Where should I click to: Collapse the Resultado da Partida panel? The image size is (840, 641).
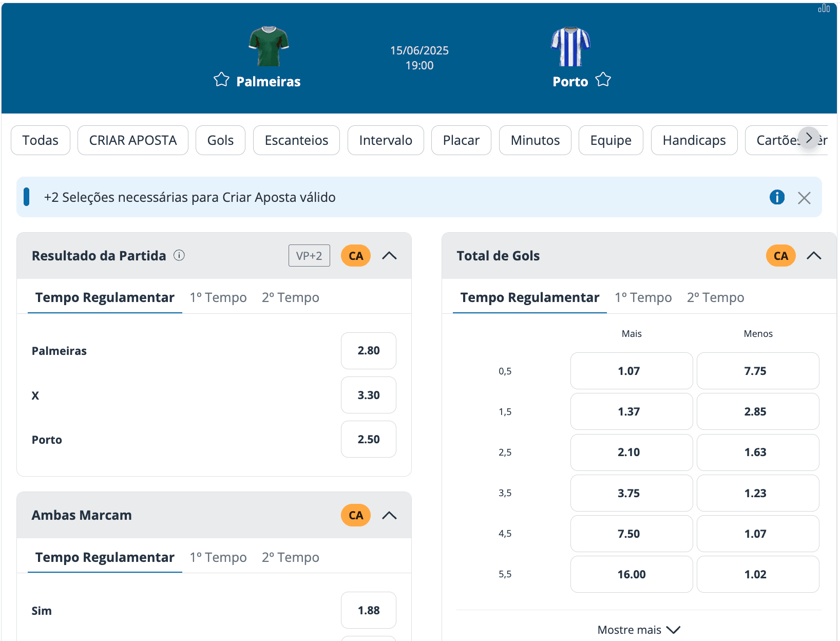pyautogui.click(x=390, y=256)
